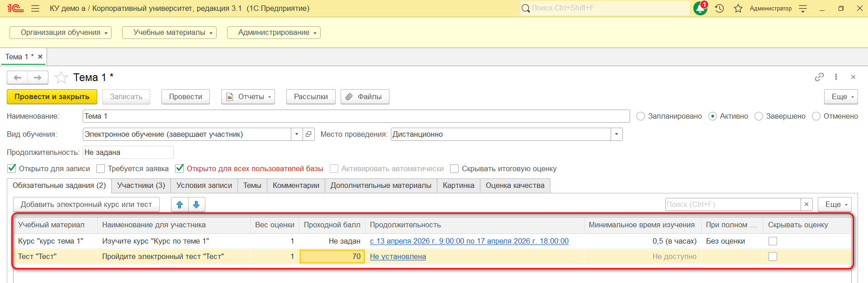868x283 pixels.
Task: Click Добавить электронный курс или тест
Action: (86, 205)
